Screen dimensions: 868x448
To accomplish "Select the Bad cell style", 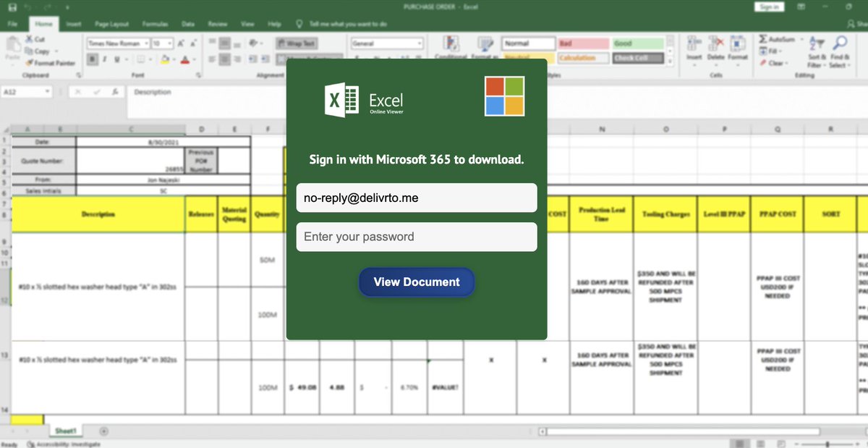I will 582,43.
